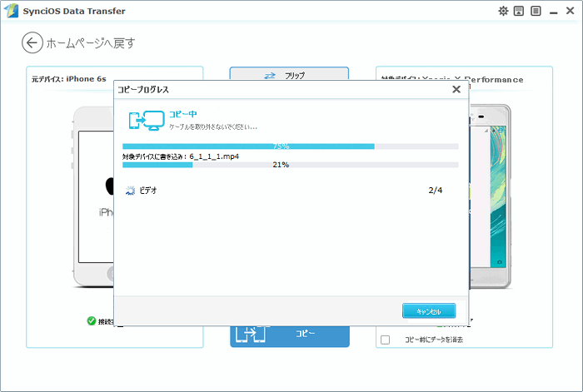Click the overall 75% progress bar
Viewport: 583px width, 392px height.
click(290, 146)
